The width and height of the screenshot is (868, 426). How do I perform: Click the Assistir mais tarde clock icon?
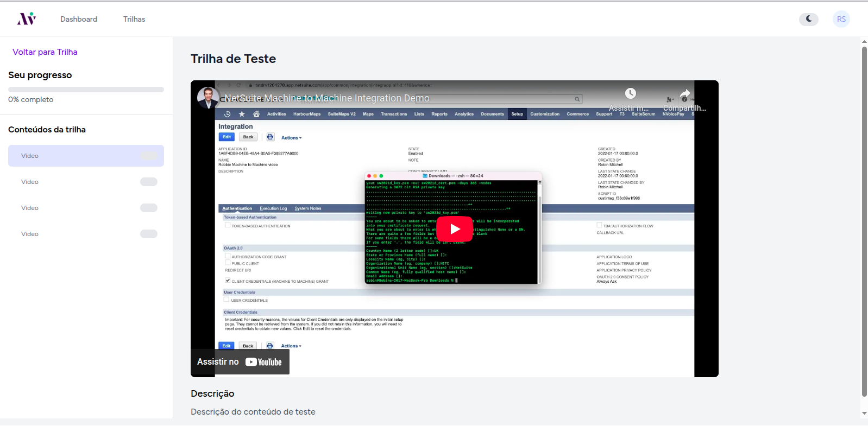630,93
